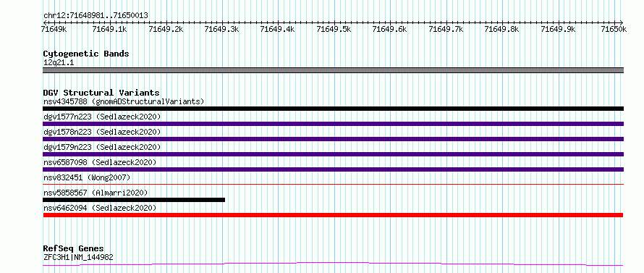Image resolution: width=644 pixels, height=273 pixels.
Task: Click the nsv832451 (Wong2007) label
Action: click(87, 177)
